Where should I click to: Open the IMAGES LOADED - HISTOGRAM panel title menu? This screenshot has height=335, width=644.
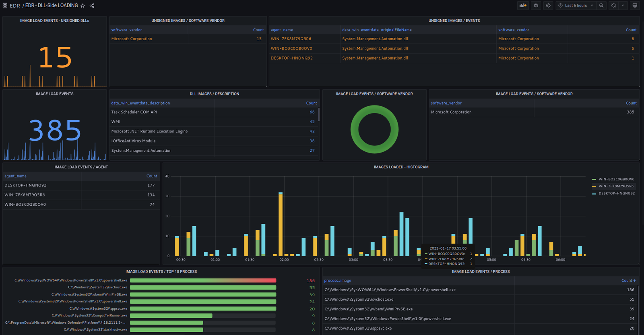point(401,167)
